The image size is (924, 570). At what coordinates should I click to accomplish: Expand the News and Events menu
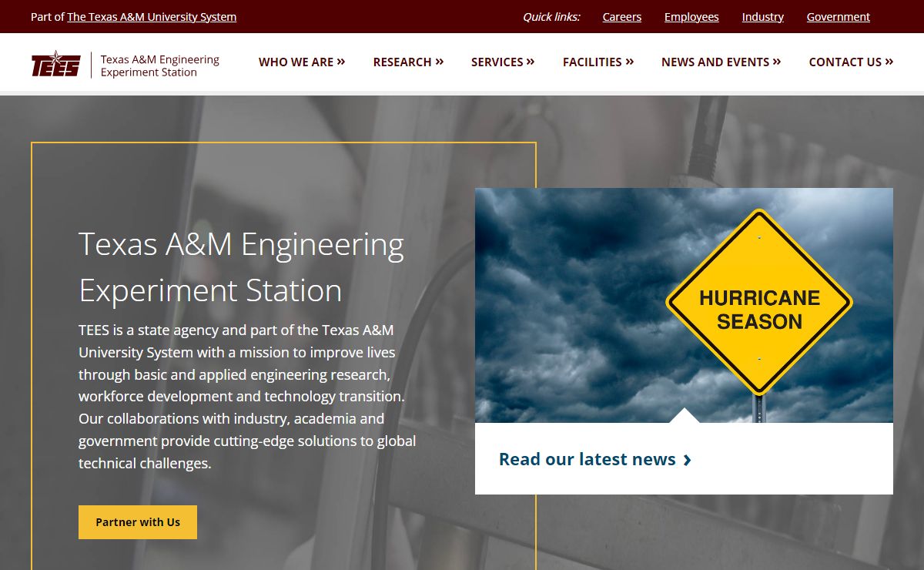pos(721,62)
